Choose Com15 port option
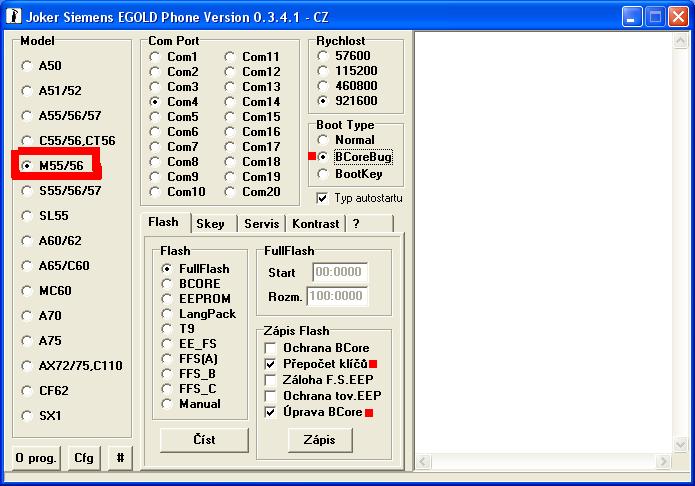Viewport: 695px width, 486px height. 230,117
